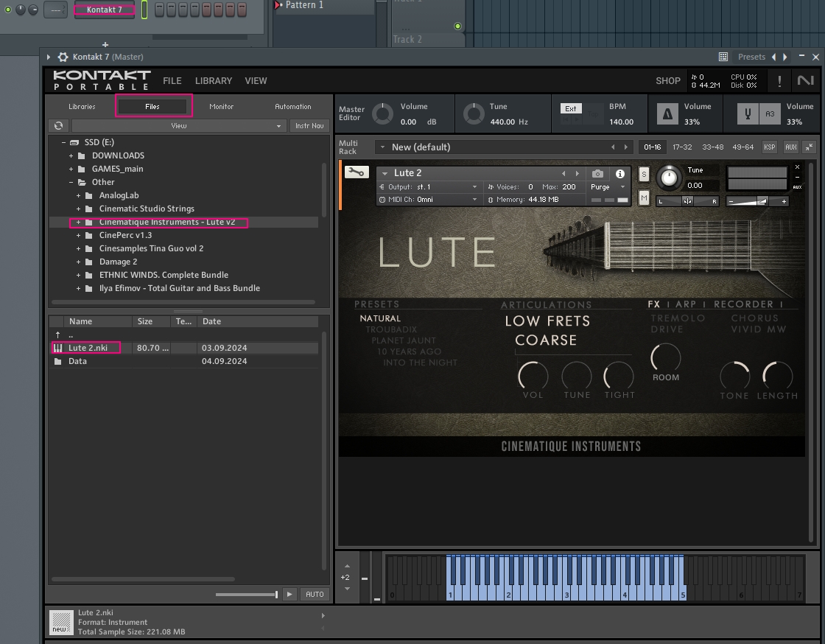
Task: Click the rack minimize arrows icon
Action: click(x=809, y=147)
